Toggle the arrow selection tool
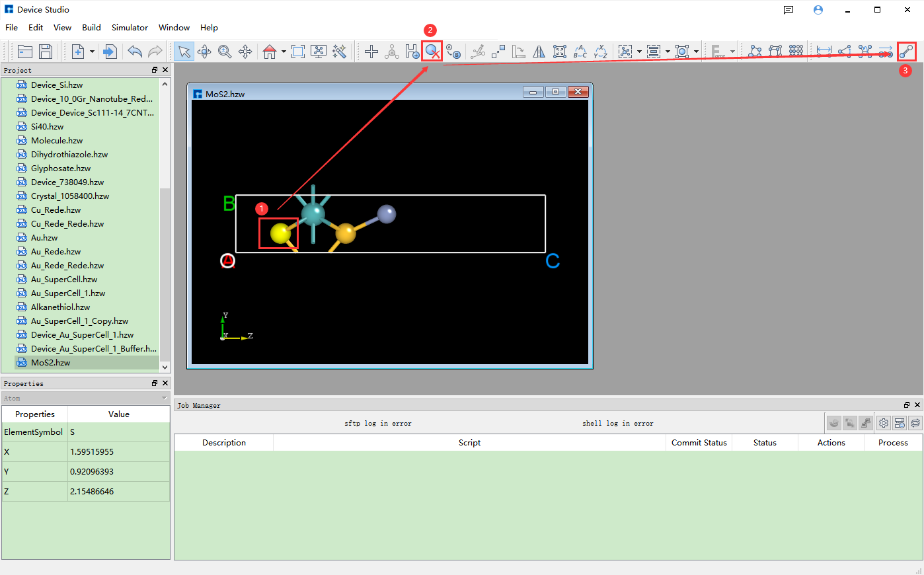Viewport: 924px width, 575px height. [184, 51]
